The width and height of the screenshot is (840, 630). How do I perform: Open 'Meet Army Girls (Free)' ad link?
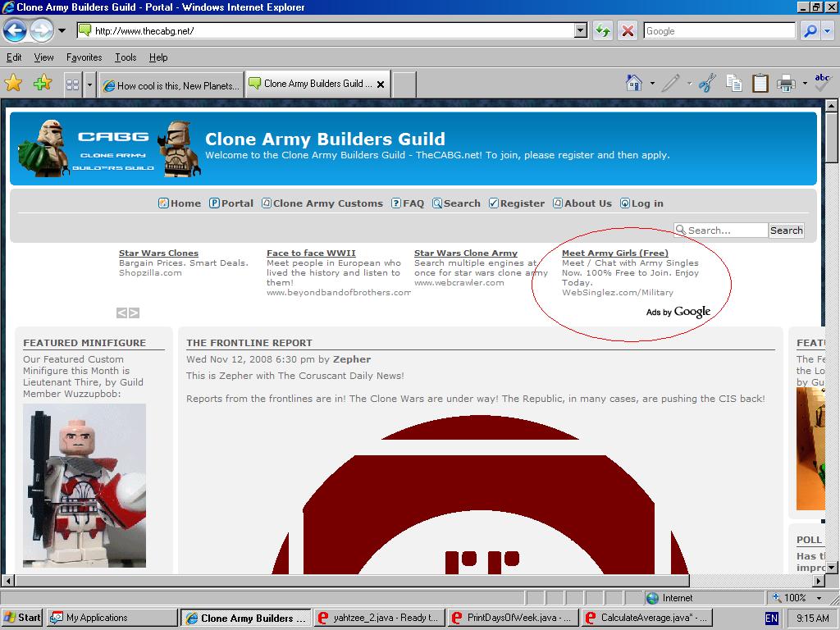click(615, 253)
